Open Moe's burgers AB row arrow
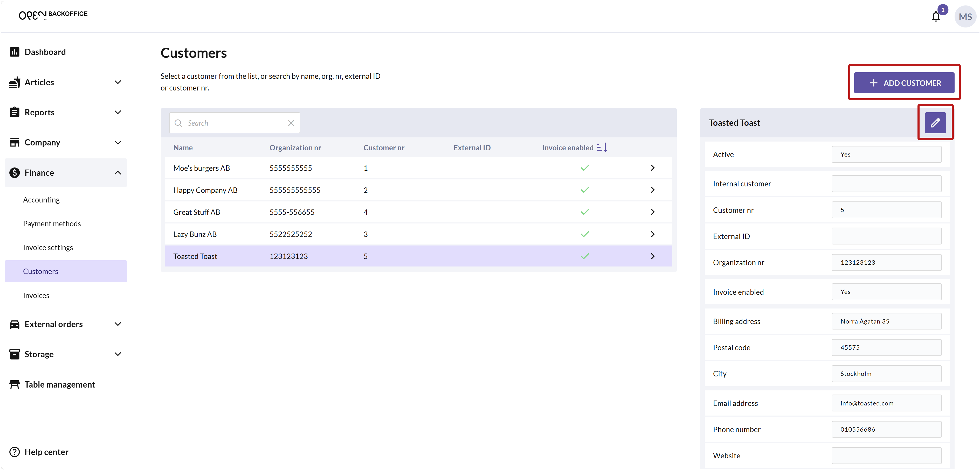The height and width of the screenshot is (470, 980). tap(652, 168)
